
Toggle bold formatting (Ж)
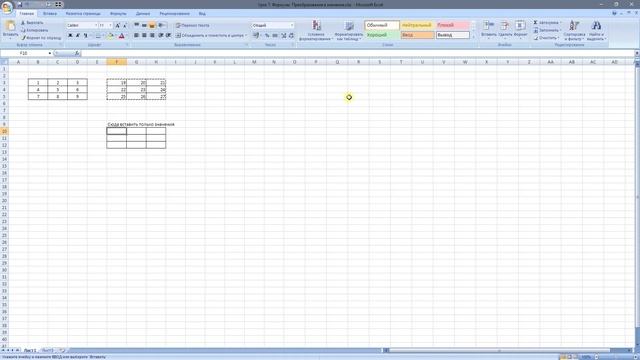[x=70, y=36]
